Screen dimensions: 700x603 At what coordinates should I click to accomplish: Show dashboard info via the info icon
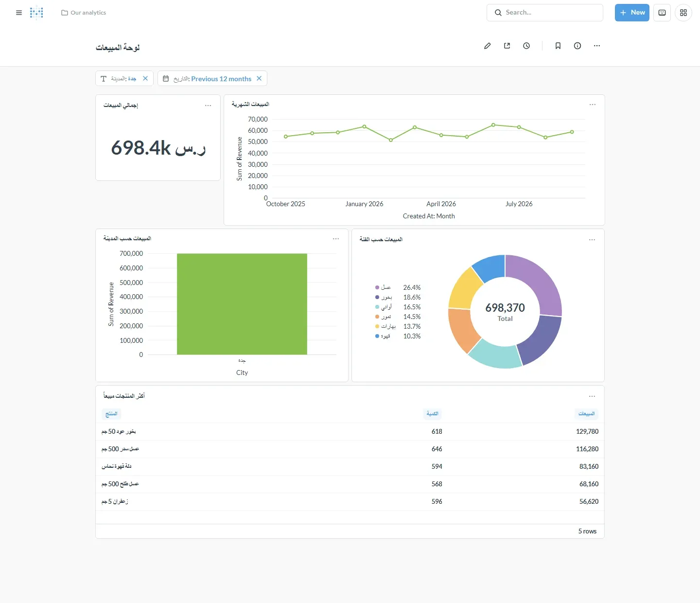coord(577,46)
